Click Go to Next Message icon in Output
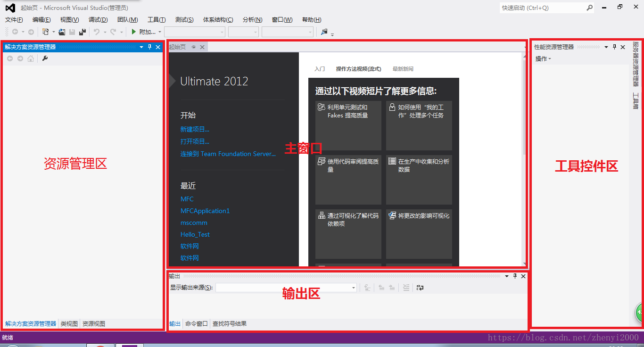Viewport: 644px width, 347px height. point(392,287)
